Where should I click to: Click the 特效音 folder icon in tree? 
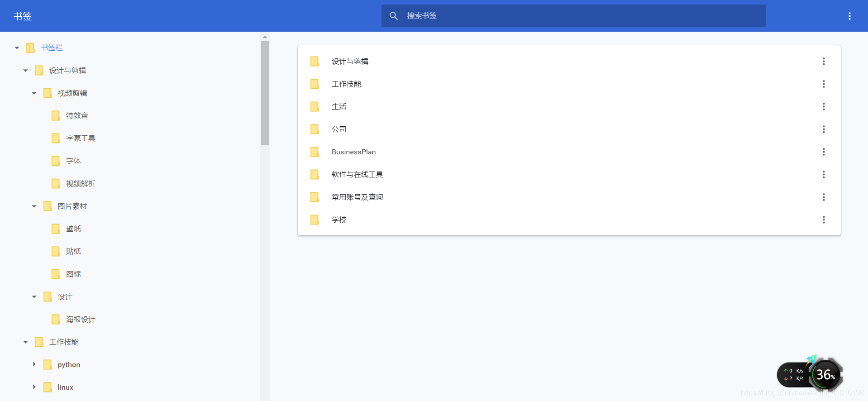pos(56,115)
